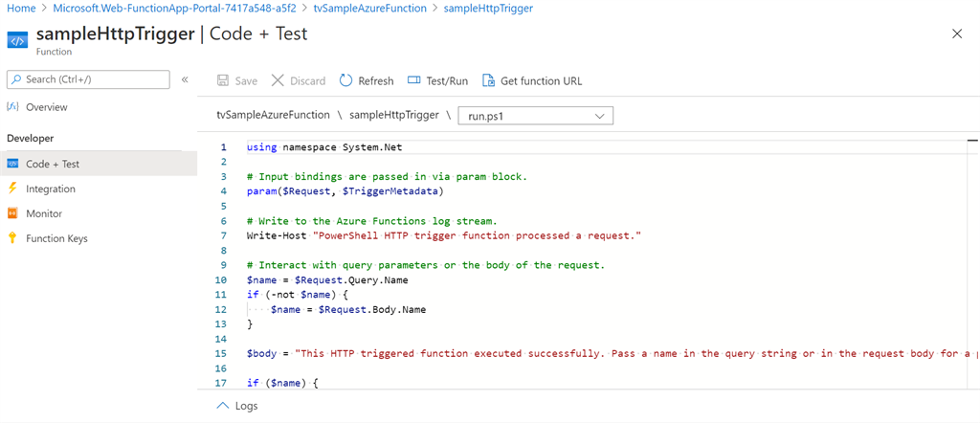This screenshot has width=980, height=423.
Task: Collapse the sidebar with double chevron
Action: pyautogui.click(x=185, y=79)
